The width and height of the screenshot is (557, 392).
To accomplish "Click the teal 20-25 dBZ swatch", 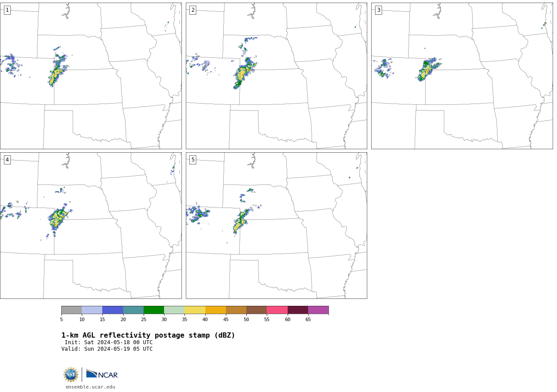I will (133, 310).
